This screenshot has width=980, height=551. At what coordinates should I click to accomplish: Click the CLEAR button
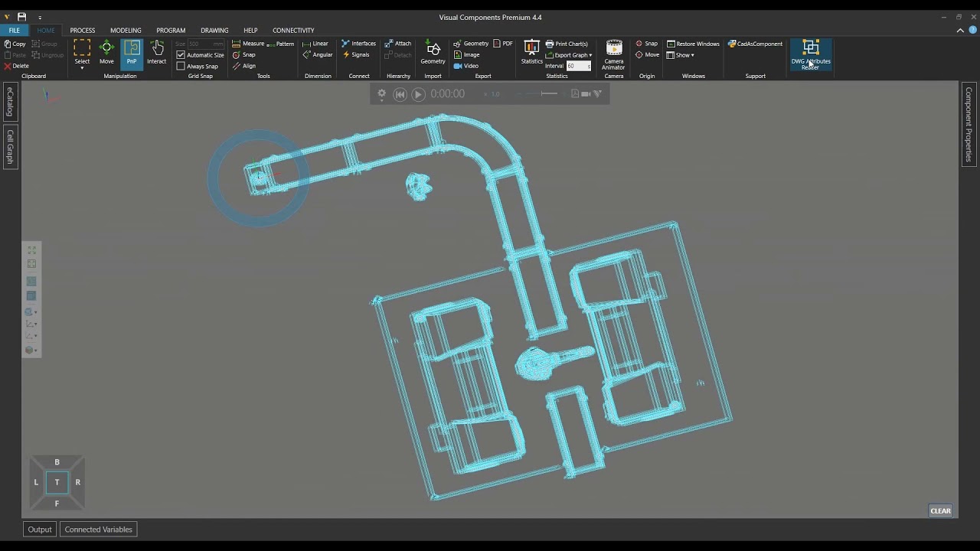[x=940, y=510]
